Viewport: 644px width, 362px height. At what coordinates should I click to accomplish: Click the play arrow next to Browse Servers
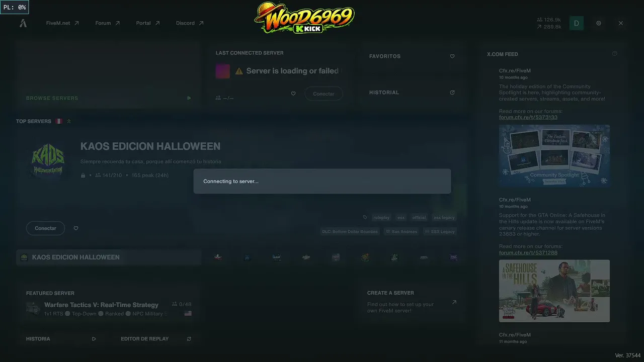[189, 98]
